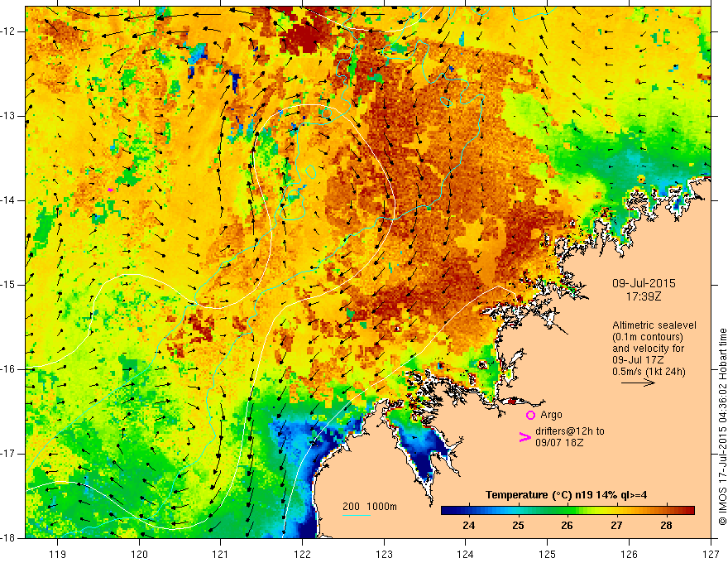Image resolution: width=728 pixels, height=563 pixels.
Task: Click the time label 17:39Z
Action: 643,296
